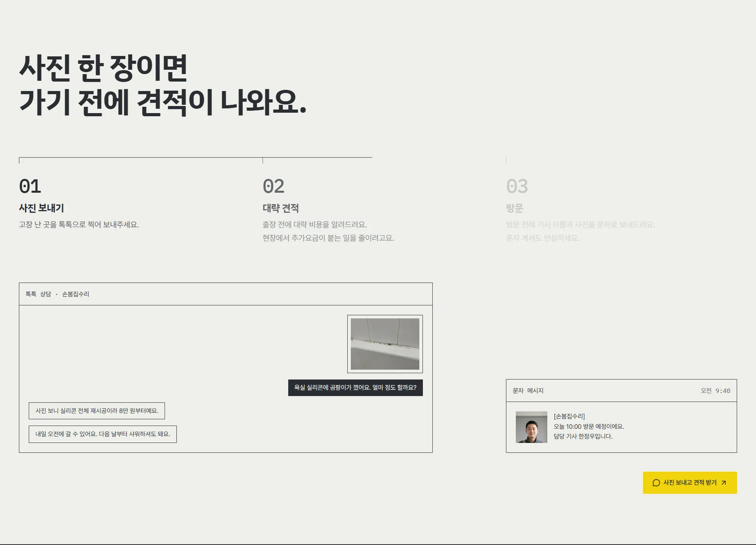Click the dark chat bubble about 곰팡이
The width and height of the screenshot is (756, 545).
pyautogui.click(x=356, y=388)
